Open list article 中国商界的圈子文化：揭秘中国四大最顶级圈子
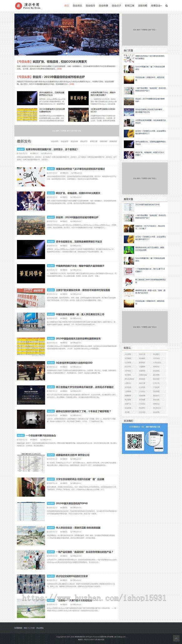 (80, 266)
